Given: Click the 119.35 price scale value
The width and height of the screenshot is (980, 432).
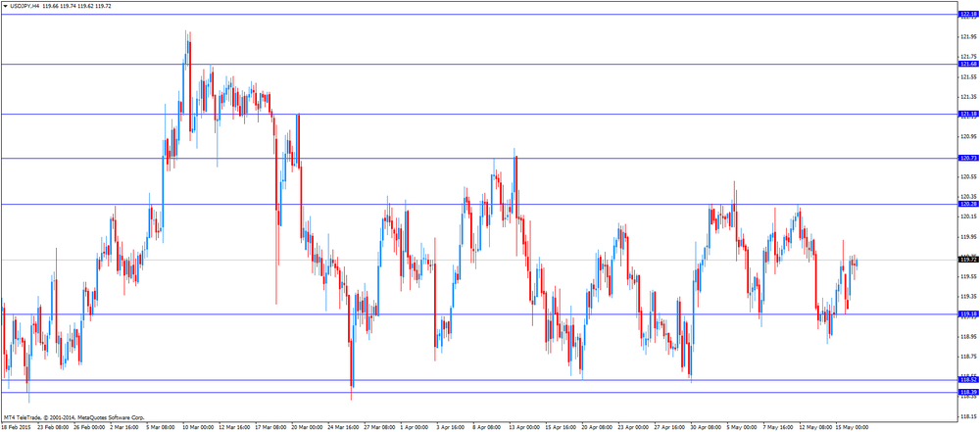Looking at the screenshot, I should tap(969, 297).
